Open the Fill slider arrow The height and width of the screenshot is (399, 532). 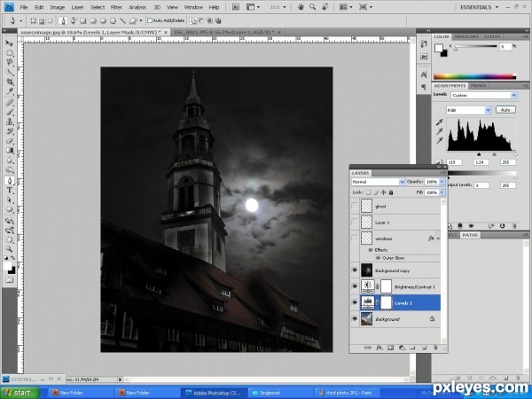tap(442, 192)
